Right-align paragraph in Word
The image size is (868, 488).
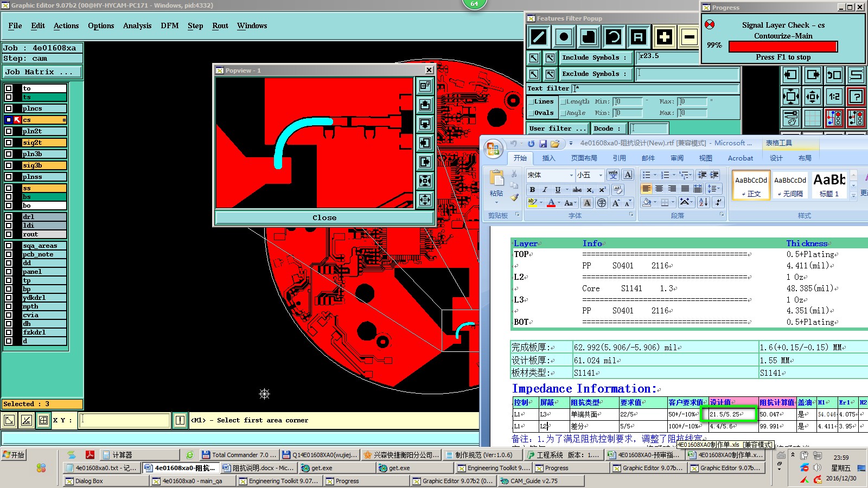point(672,189)
